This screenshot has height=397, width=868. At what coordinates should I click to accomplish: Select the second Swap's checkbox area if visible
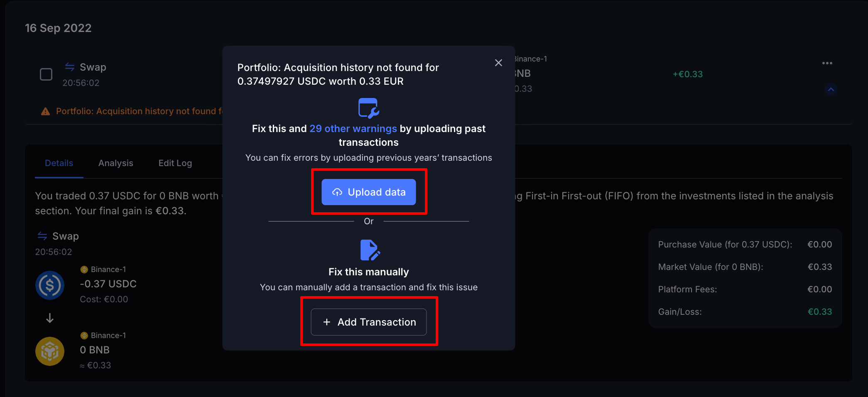coord(46,74)
